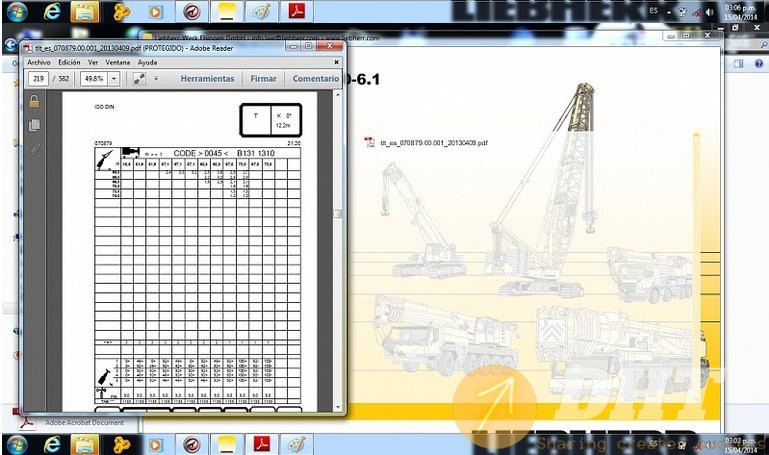Image resolution: width=769 pixels, height=455 pixels.
Task: Click the 'ISO DIN' label on the page
Action: [x=104, y=107]
